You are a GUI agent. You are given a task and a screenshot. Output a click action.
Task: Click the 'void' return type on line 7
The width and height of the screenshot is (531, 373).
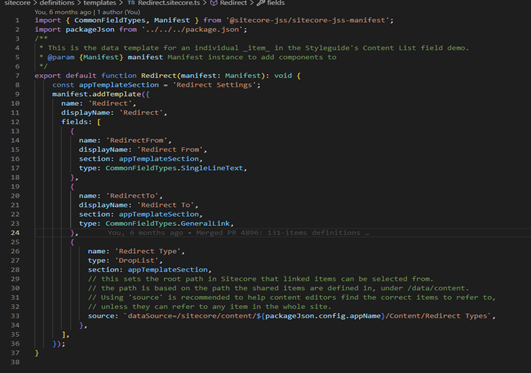tap(283, 76)
